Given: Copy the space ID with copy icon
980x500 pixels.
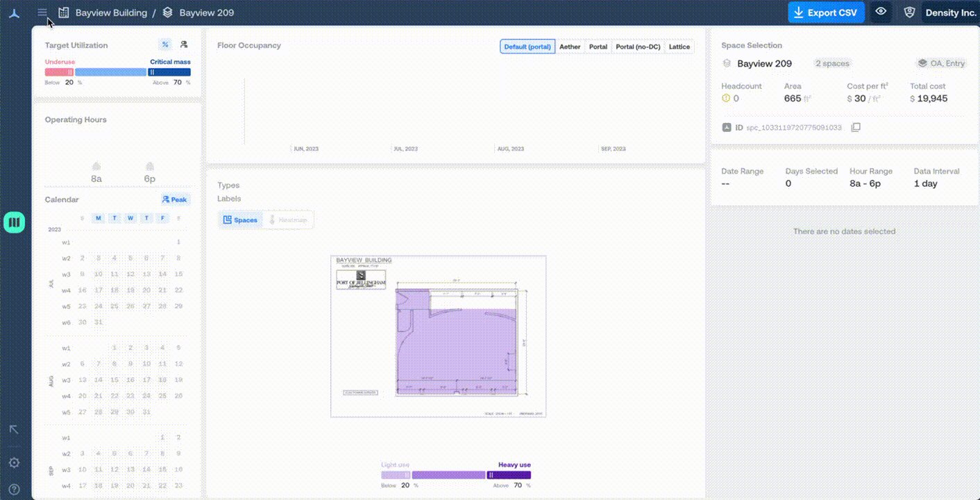Looking at the screenshot, I should tap(856, 128).
